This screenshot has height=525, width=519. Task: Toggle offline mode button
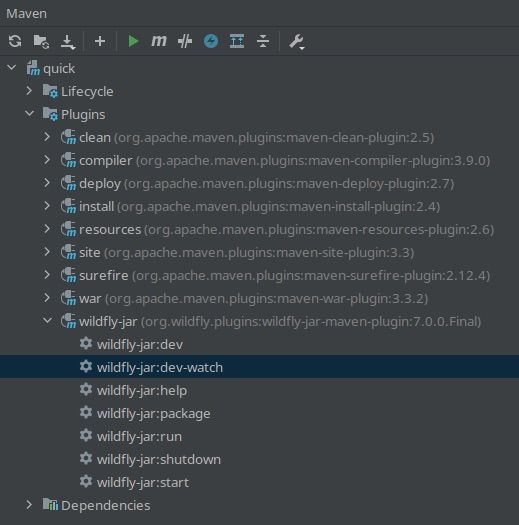[x=185, y=41]
